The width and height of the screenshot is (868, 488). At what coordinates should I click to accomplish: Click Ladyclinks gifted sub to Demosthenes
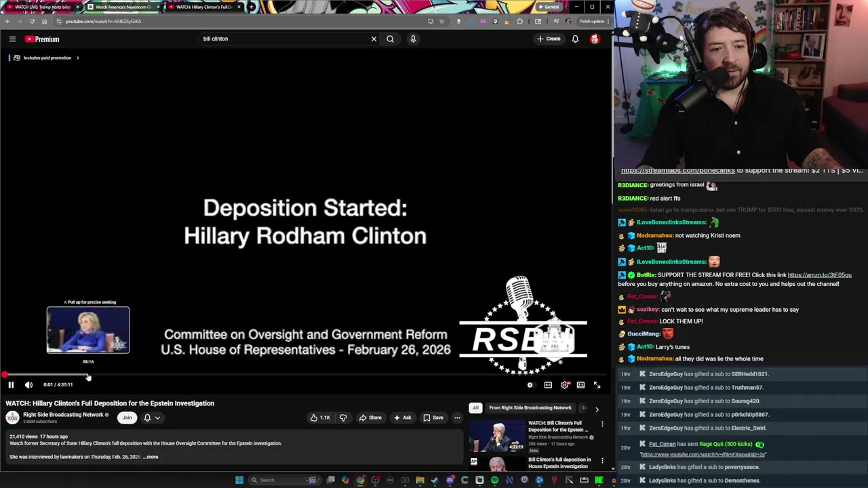(704, 481)
